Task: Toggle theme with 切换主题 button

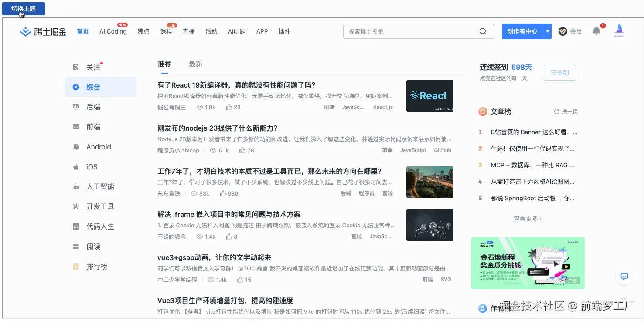Action: (x=24, y=9)
